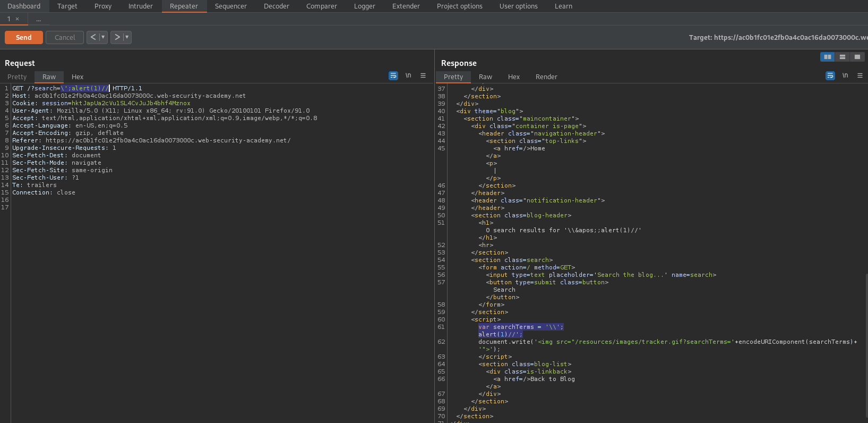The image size is (868, 423).
Task: Click the Cookie session header line
Action: (x=101, y=104)
